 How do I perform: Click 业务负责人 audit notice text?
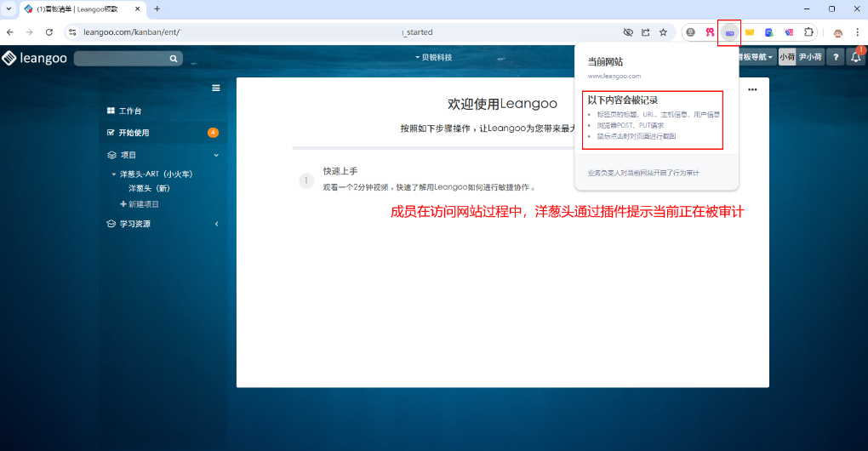coord(643,174)
